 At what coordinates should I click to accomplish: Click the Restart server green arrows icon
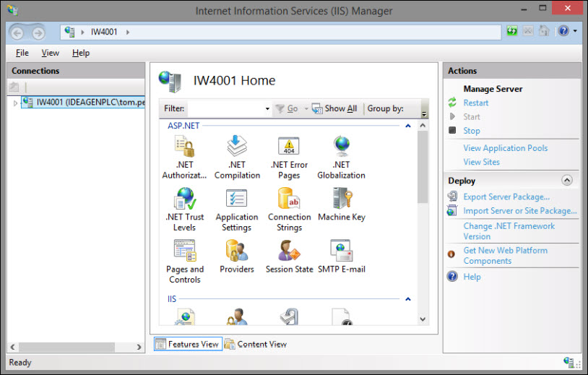(x=452, y=103)
